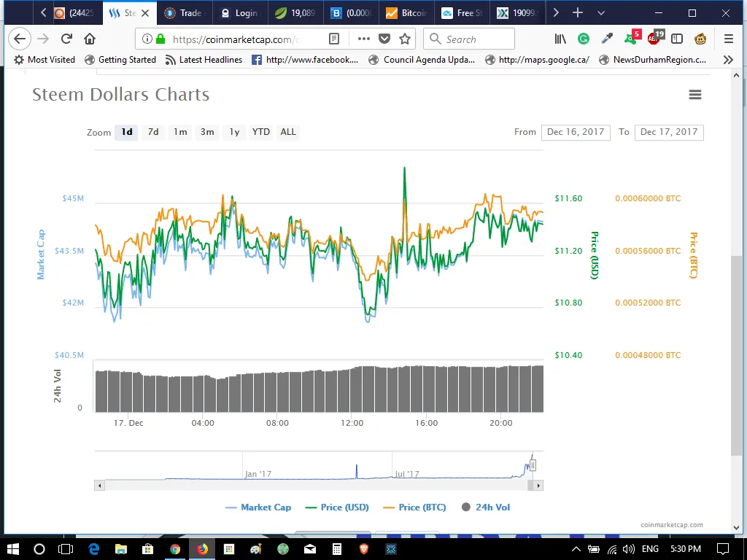Open Cortana search circle on taskbar
Image resolution: width=747 pixels, height=560 pixels.
pyautogui.click(x=39, y=549)
